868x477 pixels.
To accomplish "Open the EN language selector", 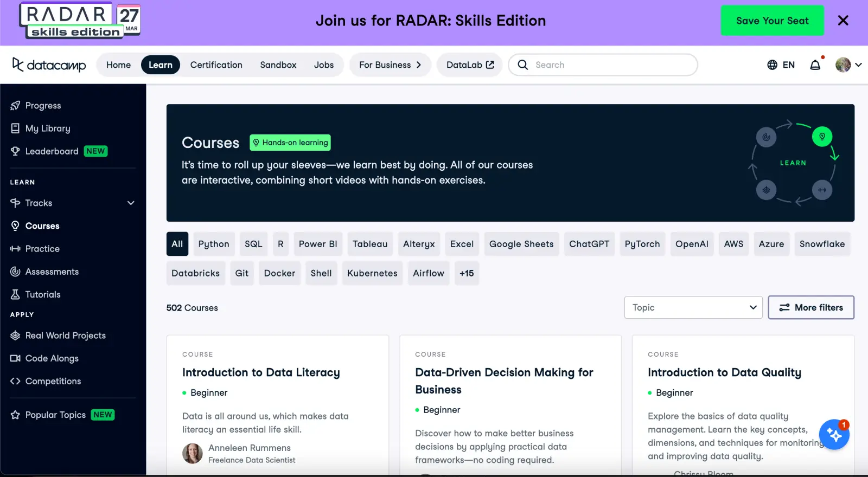I will [x=781, y=65].
